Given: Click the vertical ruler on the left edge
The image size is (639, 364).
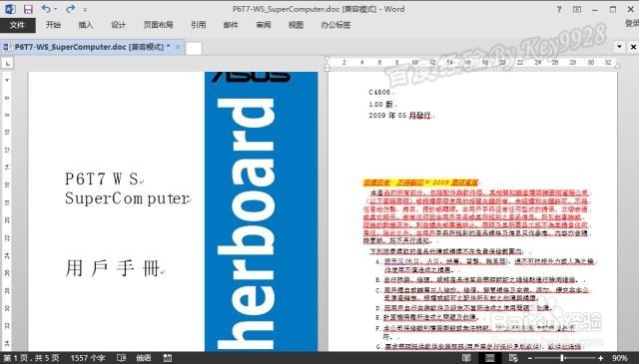Looking at the screenshot, I should click(7, 211).
